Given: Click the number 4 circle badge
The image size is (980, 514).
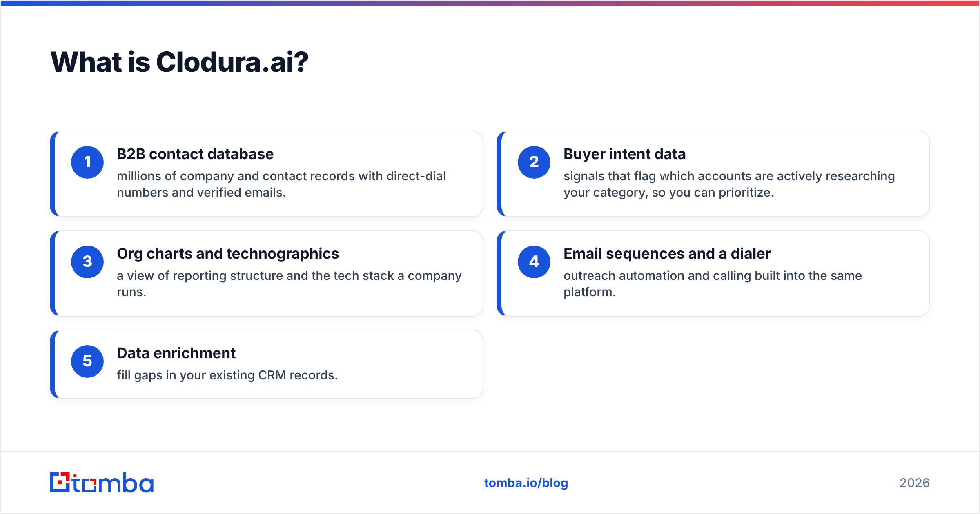Looking at the screenshot, I should click(534, 261).
